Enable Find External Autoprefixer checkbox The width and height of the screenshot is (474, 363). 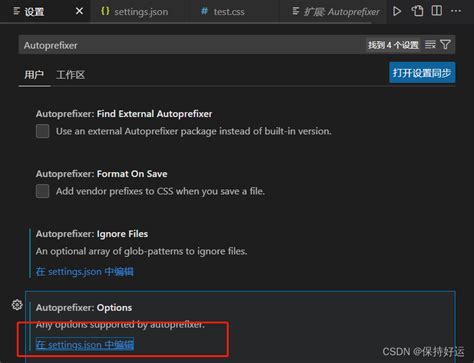[x=43, y=131]
